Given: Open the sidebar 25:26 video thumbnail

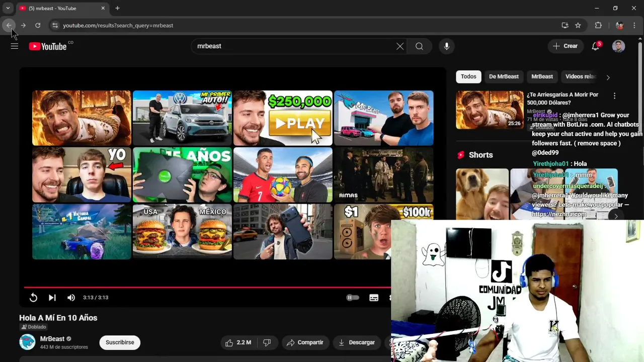Looking at the screenshot, I should point(490,110).
